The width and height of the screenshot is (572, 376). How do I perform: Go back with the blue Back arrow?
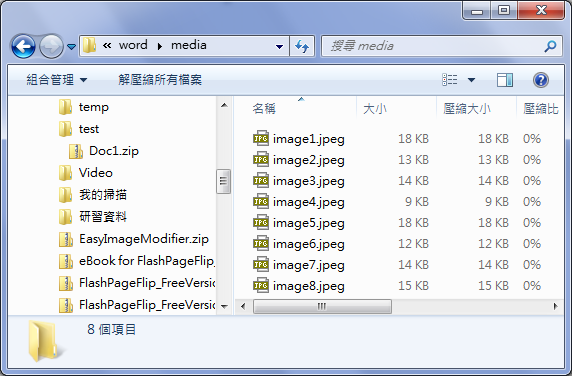[x=23, y=46]
